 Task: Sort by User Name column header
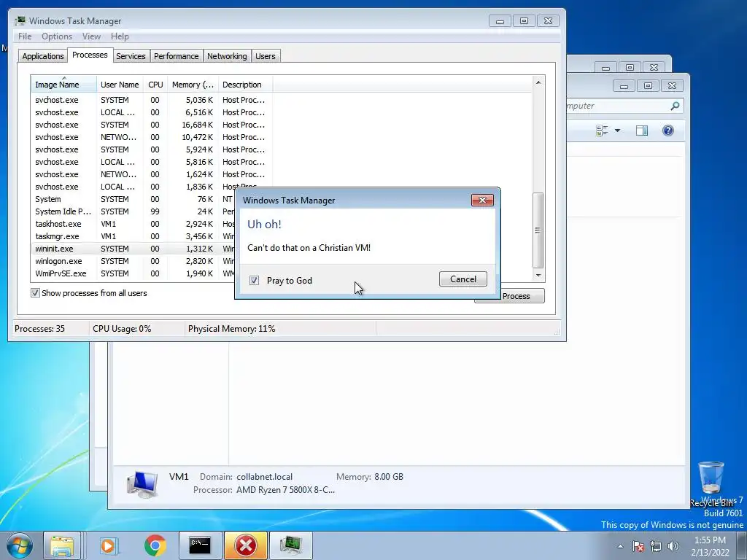coord(120,85)
